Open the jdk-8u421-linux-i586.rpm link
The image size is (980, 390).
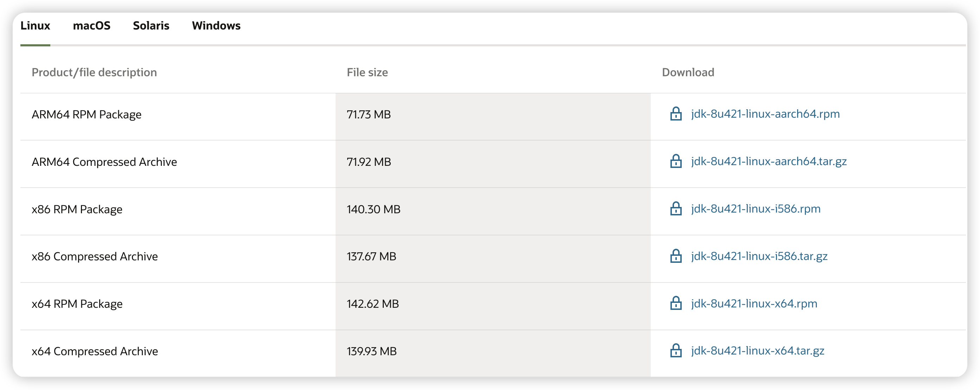pos(756,209)
